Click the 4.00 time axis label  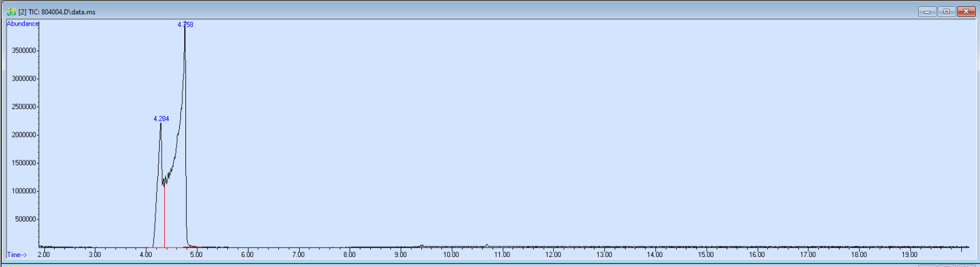click(x=145, y=255)
